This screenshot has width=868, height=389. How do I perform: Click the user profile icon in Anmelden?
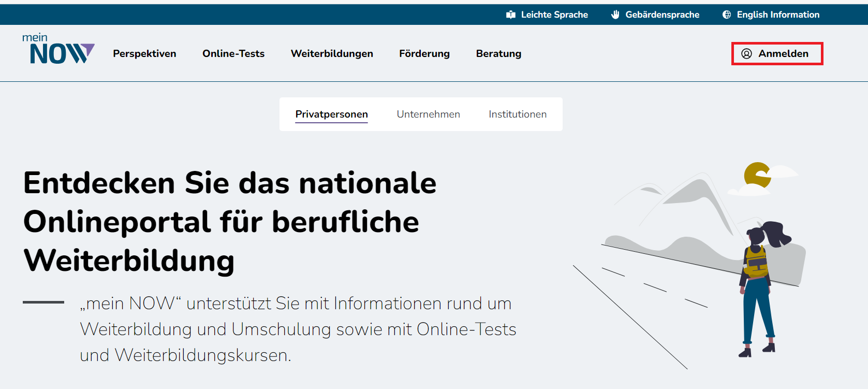point(746,54)
